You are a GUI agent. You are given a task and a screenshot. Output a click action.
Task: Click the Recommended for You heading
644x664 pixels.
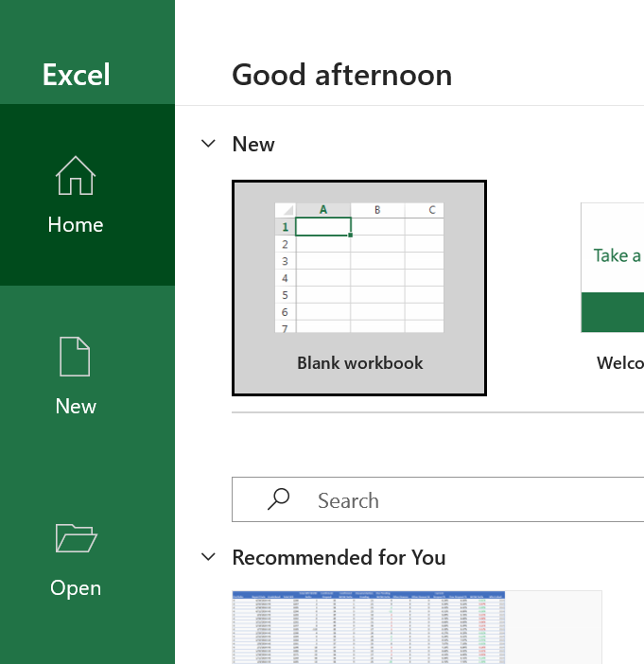pos(339,557)
